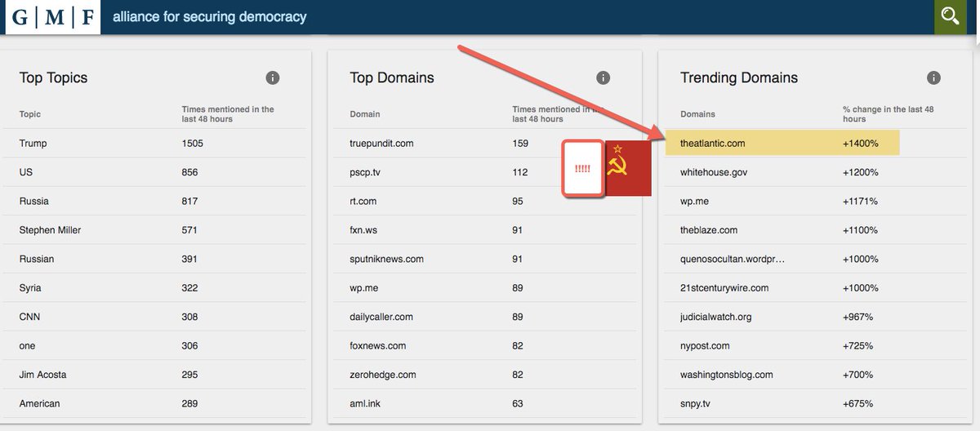Click the 1505 mentions value
980x431 pixels.
coord(192,143)
